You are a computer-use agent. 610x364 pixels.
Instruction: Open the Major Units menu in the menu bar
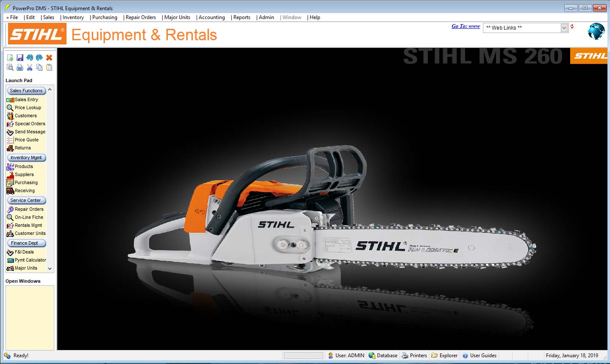(177, 17)
